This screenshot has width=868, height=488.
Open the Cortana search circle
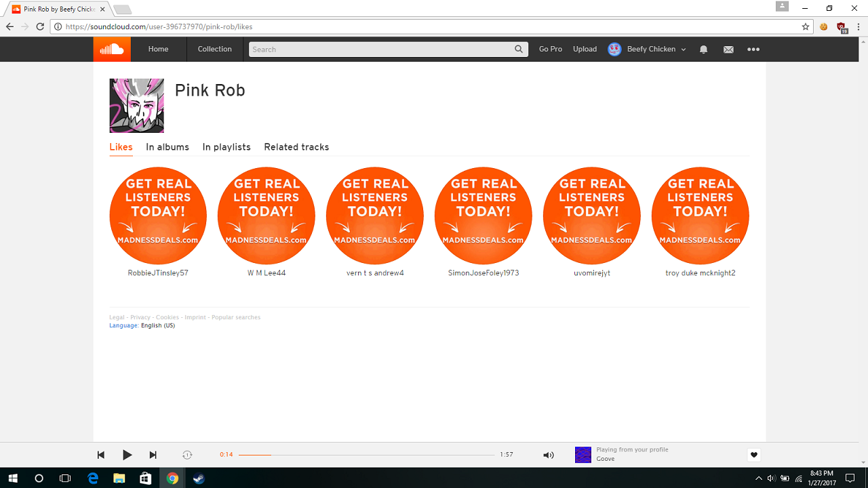point(39,478)
